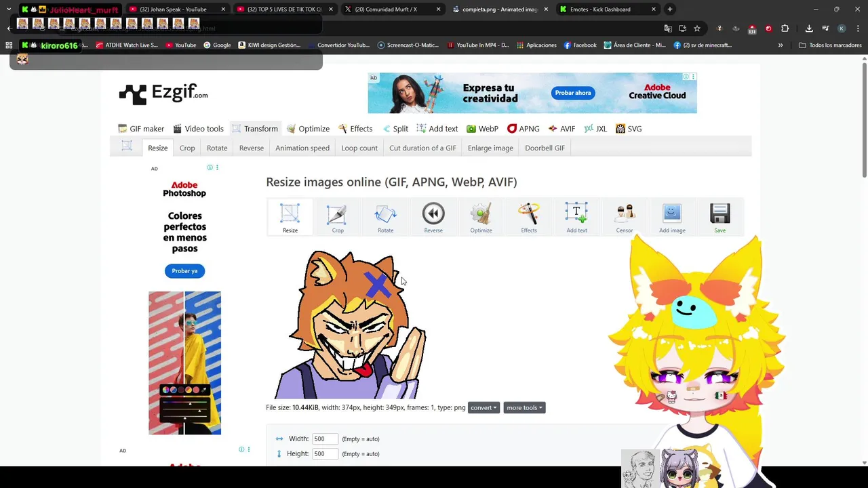Expand the hidden bookmarks chevron

tap(781, 45)
